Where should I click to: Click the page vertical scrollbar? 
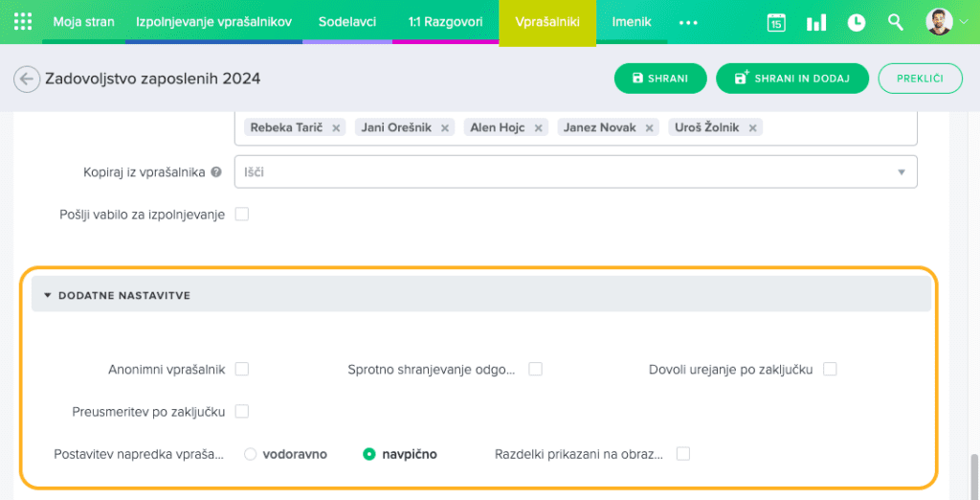point(973,476)
